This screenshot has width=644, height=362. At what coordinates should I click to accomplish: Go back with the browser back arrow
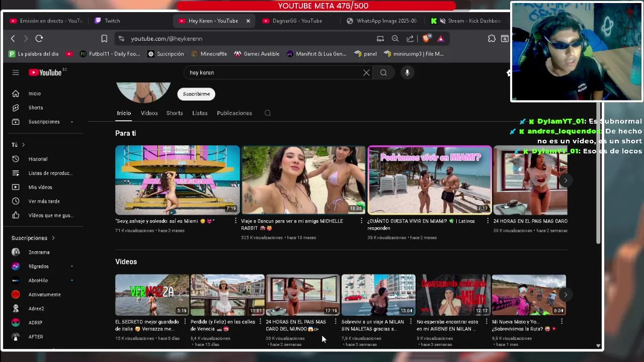[x=13, y=38]
